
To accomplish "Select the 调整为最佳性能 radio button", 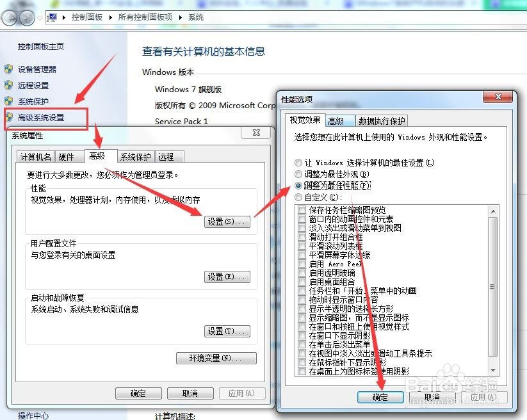I will click(x=298, y=186).
